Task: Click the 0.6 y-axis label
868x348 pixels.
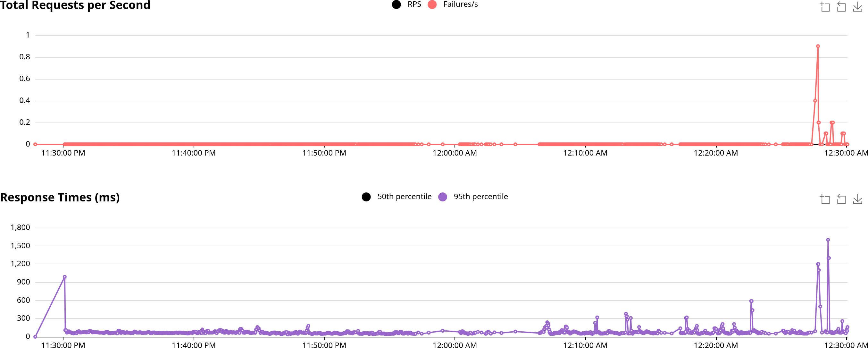Action: pyautogui.click(x=25, y=79)
